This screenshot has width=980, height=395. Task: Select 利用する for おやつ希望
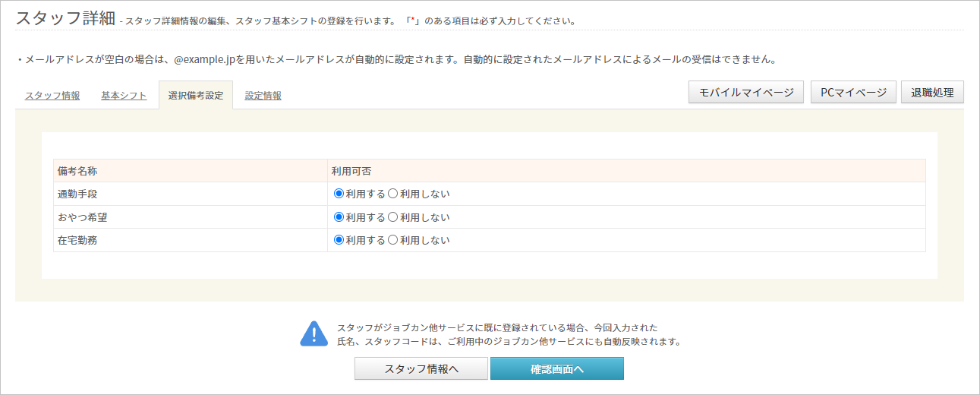[x=339, y=217]
